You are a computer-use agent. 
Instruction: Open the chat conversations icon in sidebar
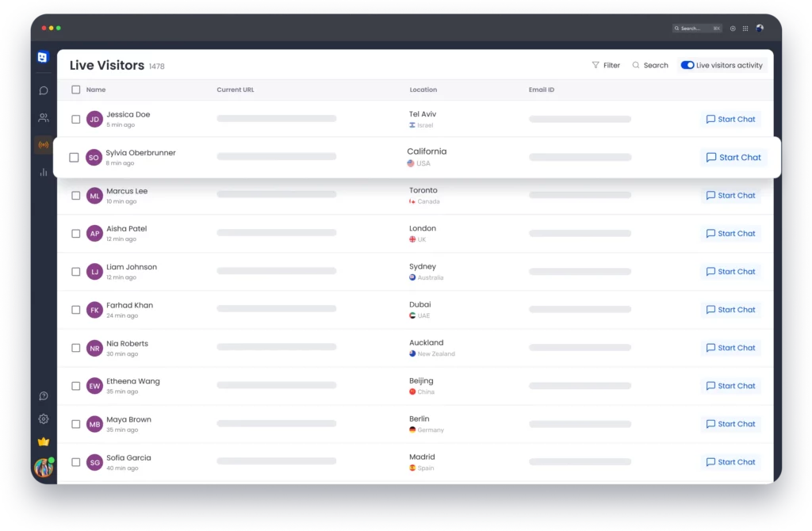(x=44, y=90)
